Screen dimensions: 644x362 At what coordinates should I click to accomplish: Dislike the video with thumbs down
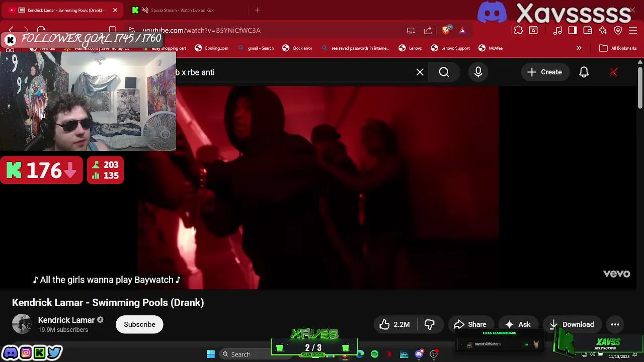click(429, 324)
